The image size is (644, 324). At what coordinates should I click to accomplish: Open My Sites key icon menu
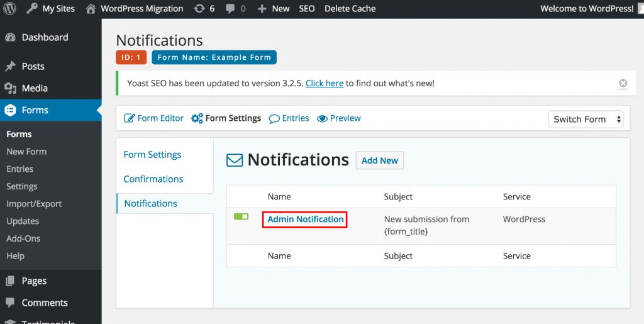[31, 8]
